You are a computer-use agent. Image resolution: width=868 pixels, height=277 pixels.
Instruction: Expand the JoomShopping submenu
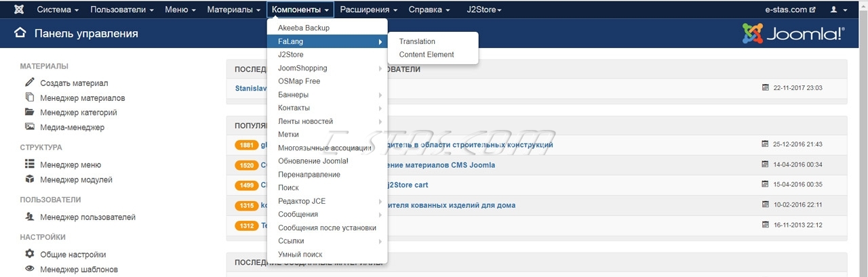pos(328,68)
